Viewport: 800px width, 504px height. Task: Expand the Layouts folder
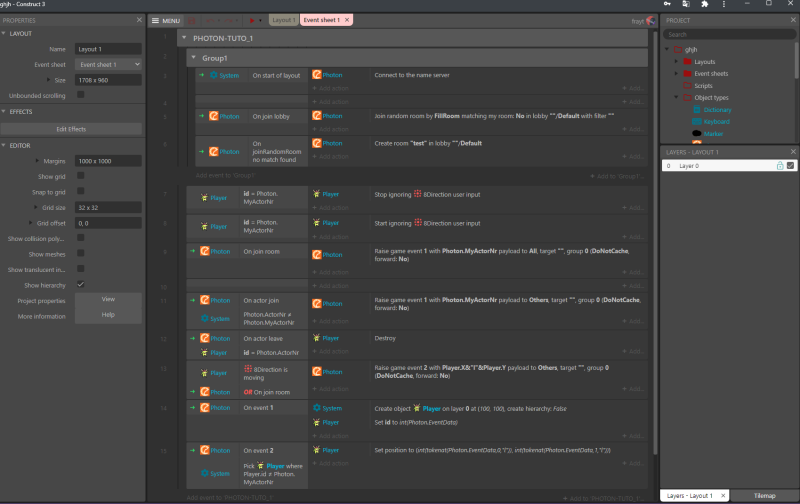click(677, 62)
